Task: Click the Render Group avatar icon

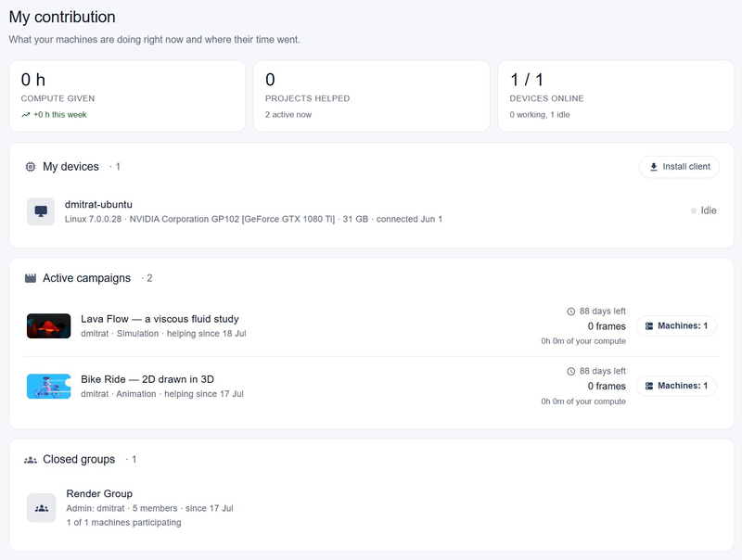Action: [x=41, y=508]
